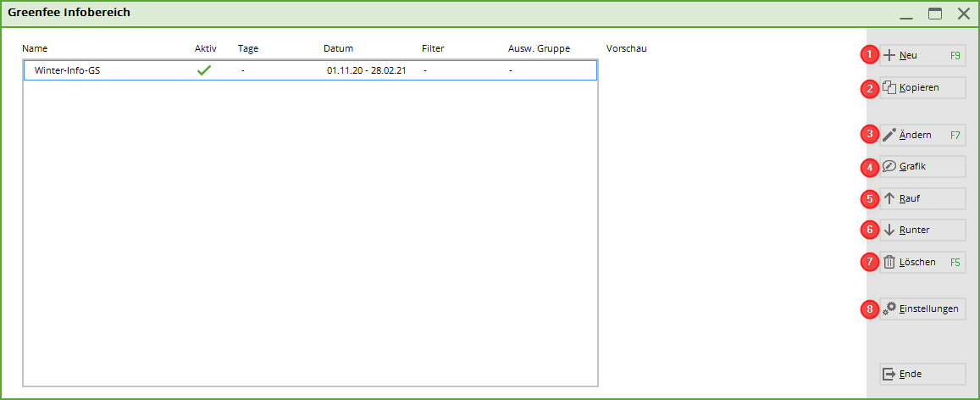Screen dimensions: 980x400
Task: Click the Kopieren copy pages icon
Action: pos(889,88)
